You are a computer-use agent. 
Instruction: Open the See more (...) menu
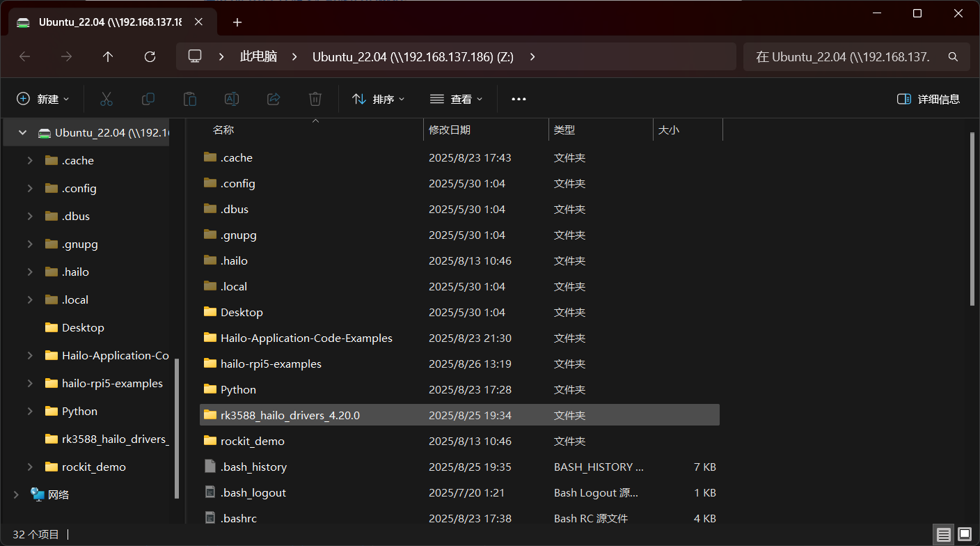pos(518,98)
